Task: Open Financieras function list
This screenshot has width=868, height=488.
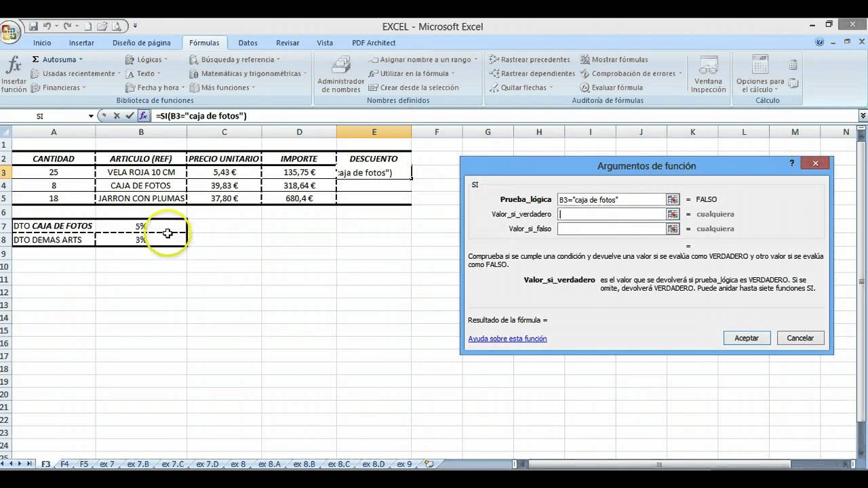Action: coord(58,87)
